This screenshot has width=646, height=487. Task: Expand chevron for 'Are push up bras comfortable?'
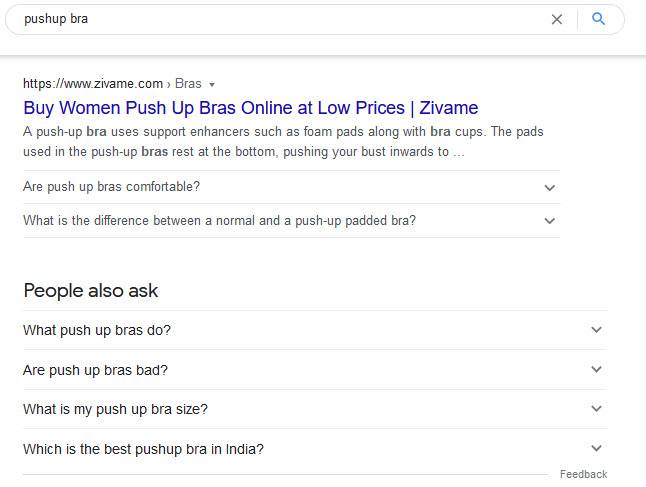coord(549,188)
